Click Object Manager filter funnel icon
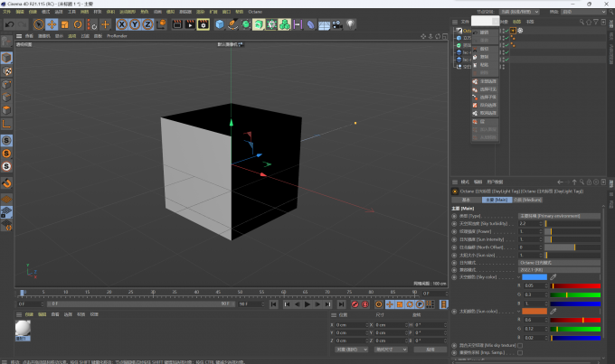 pyautogui.click(x=596, y=22)
